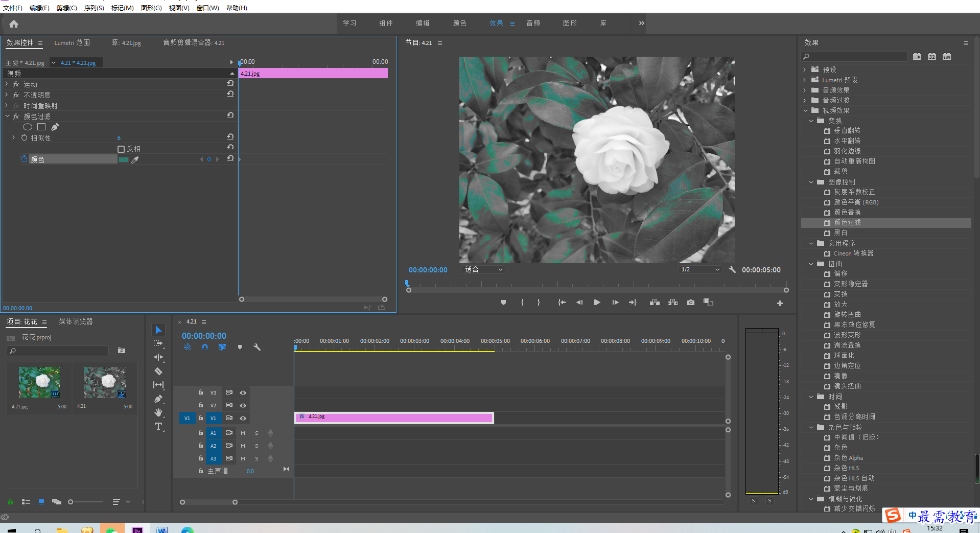Open the 序列(S) menu
Viewport: 980px width, 533px height.
(94, 8)
